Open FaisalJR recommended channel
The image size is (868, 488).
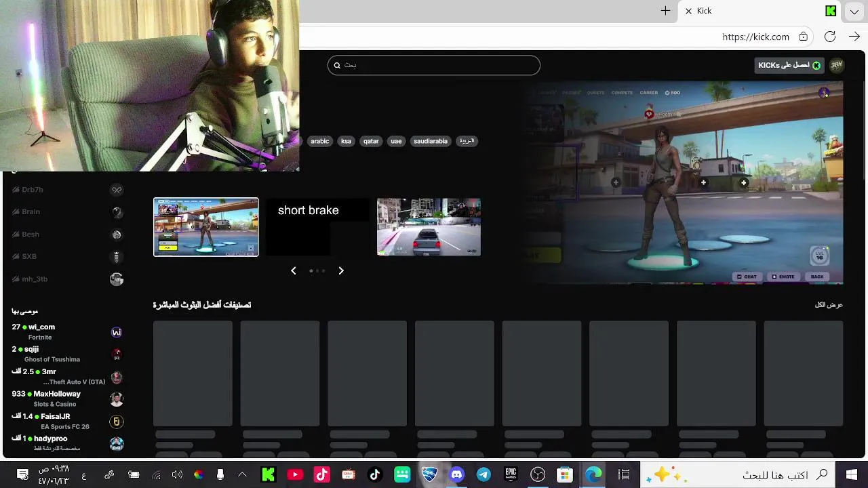click(68, 422)
